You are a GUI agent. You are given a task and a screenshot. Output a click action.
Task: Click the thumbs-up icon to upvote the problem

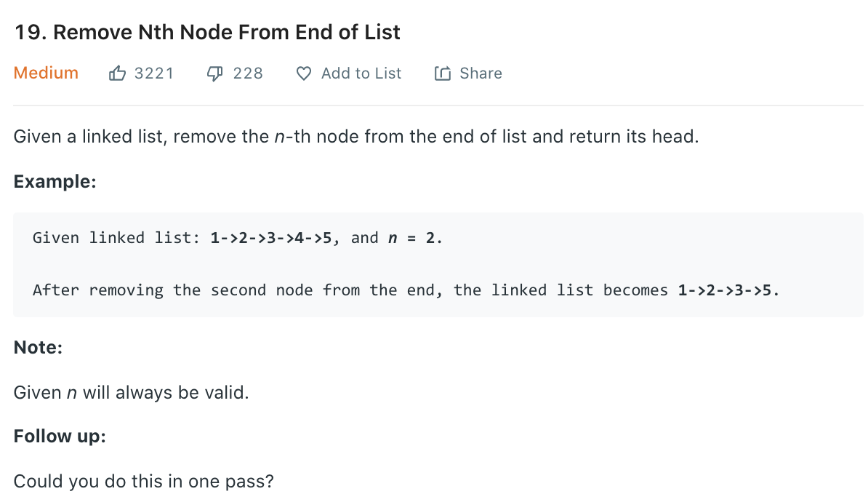coord(118,73)
